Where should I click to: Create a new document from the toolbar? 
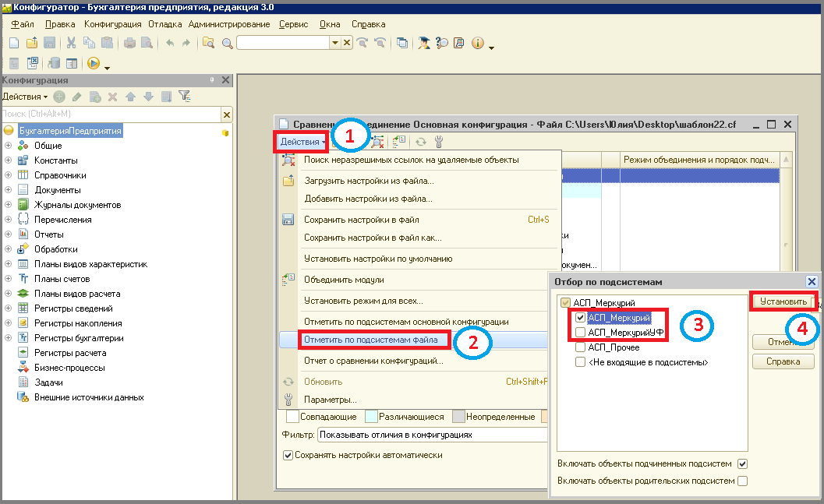[x=14, y=43]
